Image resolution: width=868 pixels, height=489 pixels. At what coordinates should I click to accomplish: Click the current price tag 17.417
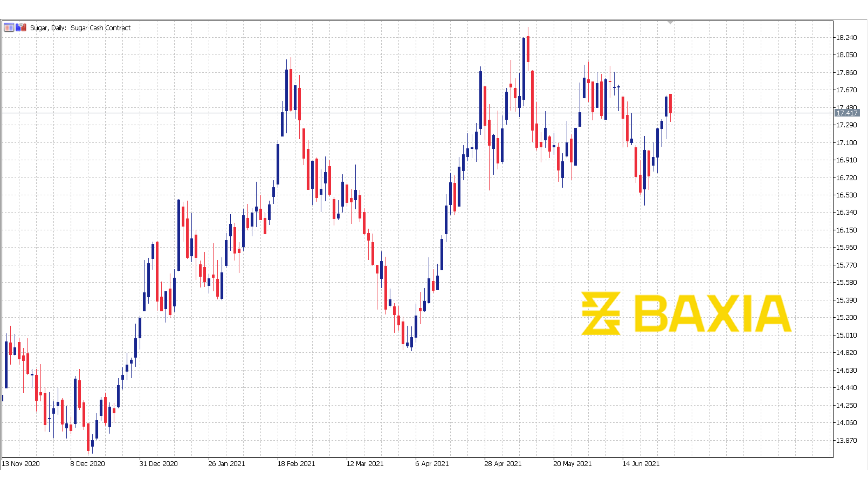847,113
